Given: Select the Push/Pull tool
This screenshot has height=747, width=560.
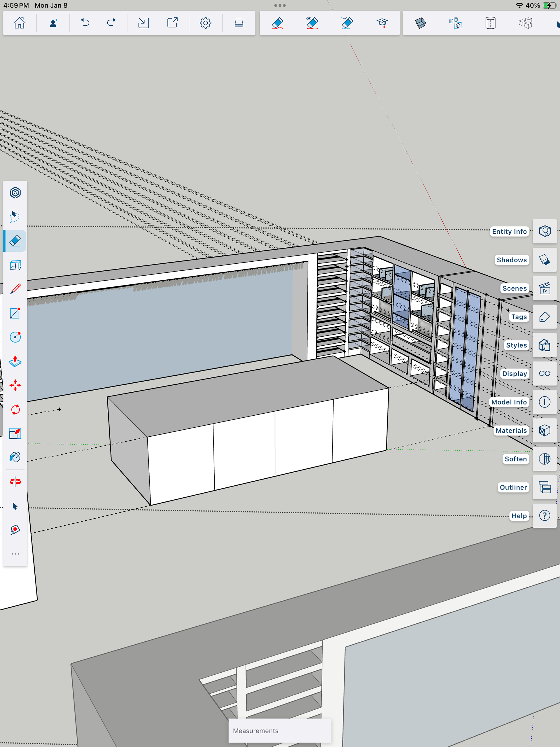Looking at the screenshot, I should pos(15,361).
